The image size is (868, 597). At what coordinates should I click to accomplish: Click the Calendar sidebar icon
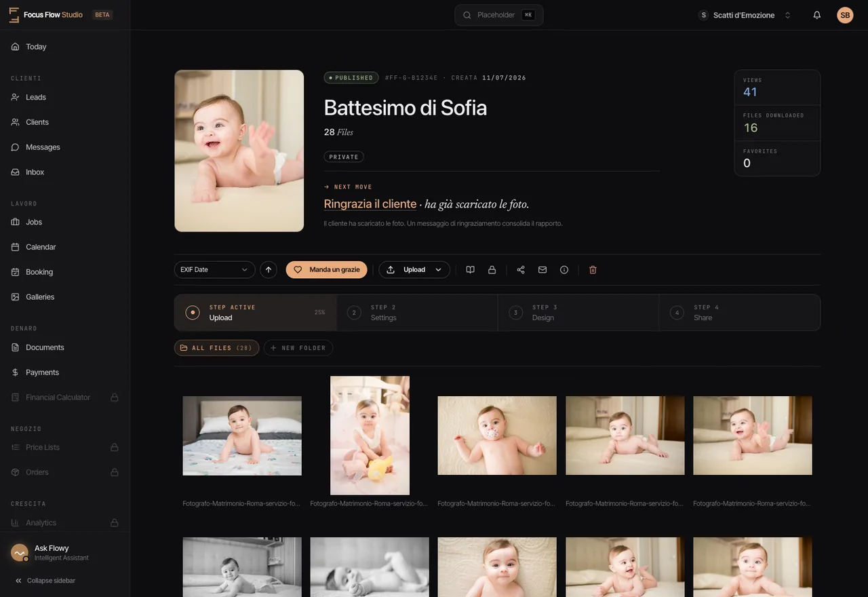15,247
